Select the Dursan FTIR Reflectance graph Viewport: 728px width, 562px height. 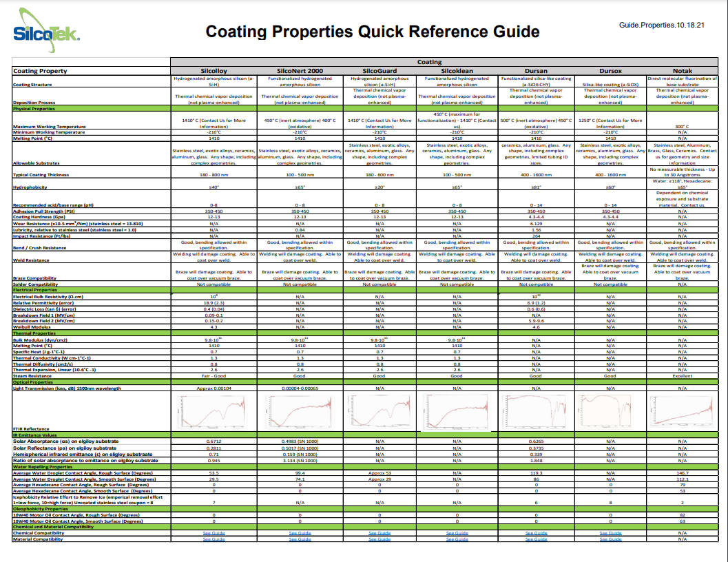coord(534,412)
